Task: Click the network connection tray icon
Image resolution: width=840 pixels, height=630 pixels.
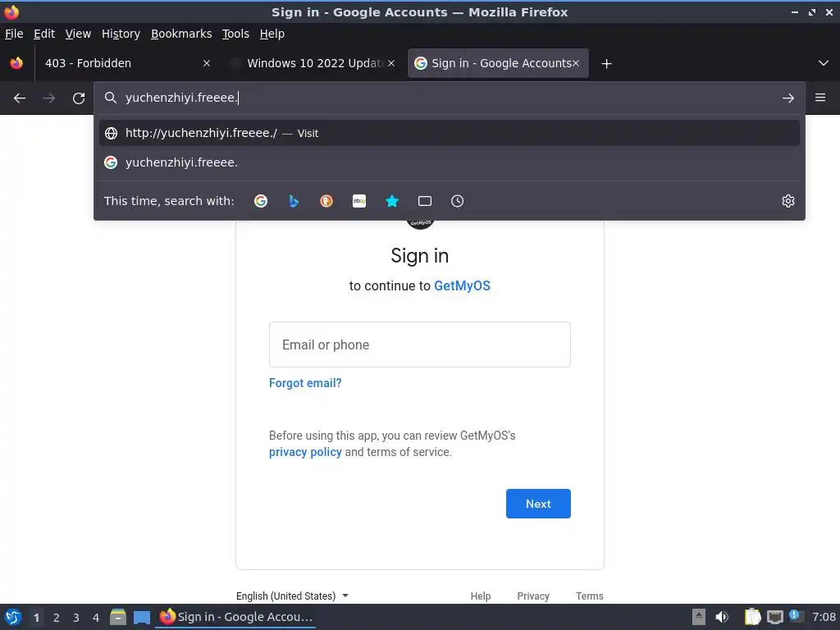Action: [774, 617]
